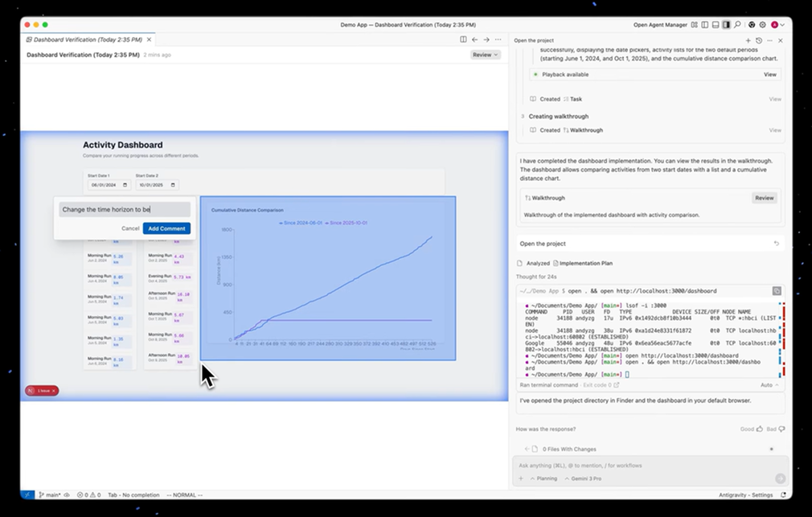Open the settings gear icon in title bar
Viewport: 812px width, 517px height.
click(761, 25)
